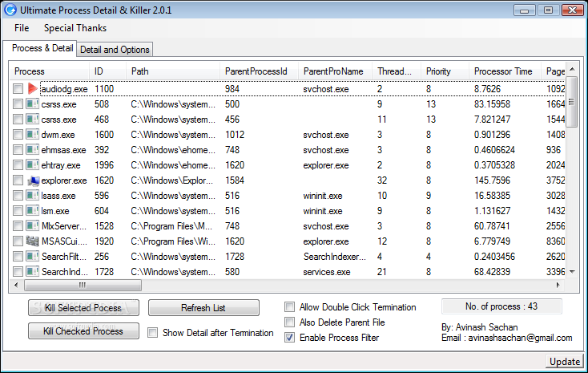Click the lsm.exe process icon

[x=32, y=211]
